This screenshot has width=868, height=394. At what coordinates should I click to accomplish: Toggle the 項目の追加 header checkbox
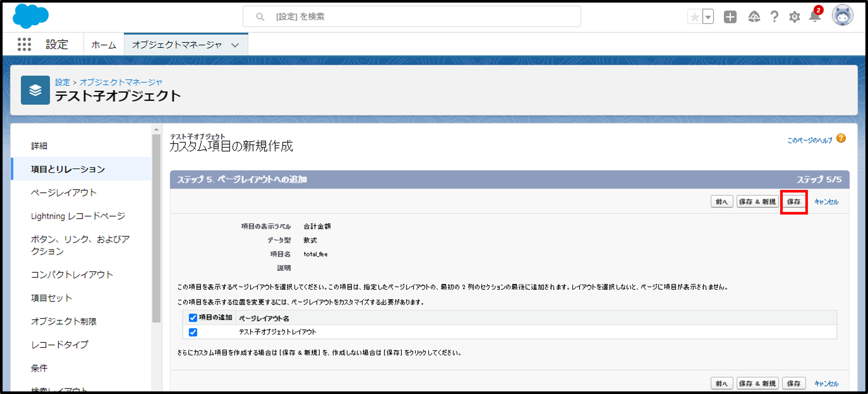click(x=193, y=318)
